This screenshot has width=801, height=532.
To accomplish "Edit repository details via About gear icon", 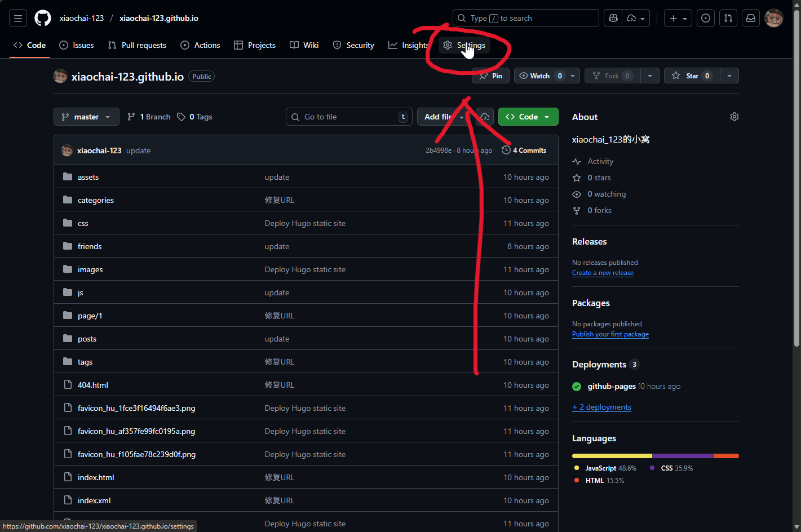I will (734, 117).
